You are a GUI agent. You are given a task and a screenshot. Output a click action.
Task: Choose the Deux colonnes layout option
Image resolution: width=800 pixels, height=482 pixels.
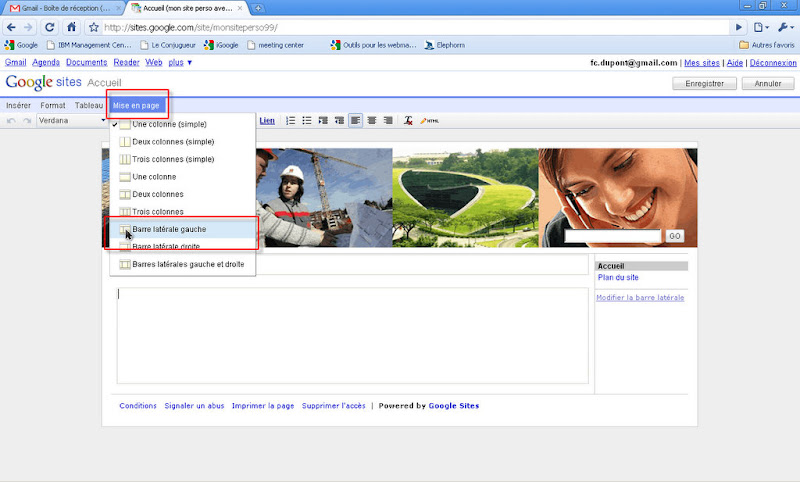183,194
